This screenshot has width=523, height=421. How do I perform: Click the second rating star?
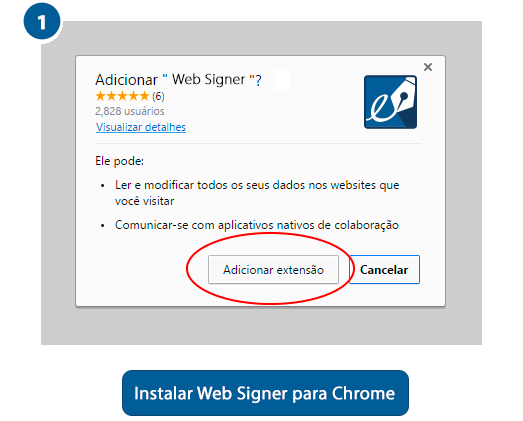point(111,96)
